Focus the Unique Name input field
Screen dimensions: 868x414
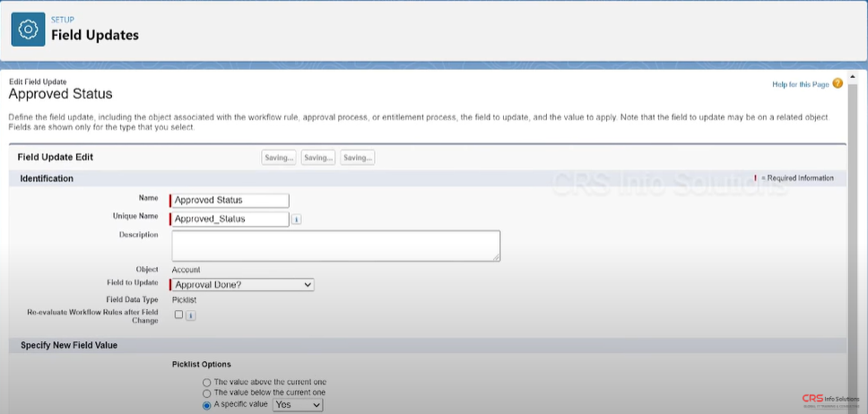click(x=230, y=219)
